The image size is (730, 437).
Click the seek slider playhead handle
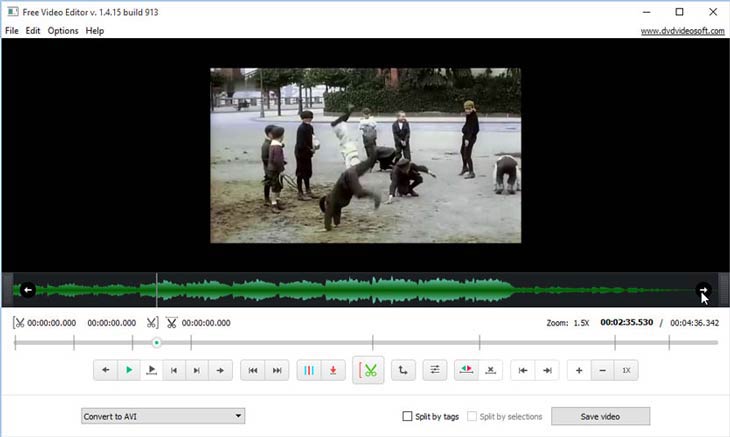click(x=157, y=343)
